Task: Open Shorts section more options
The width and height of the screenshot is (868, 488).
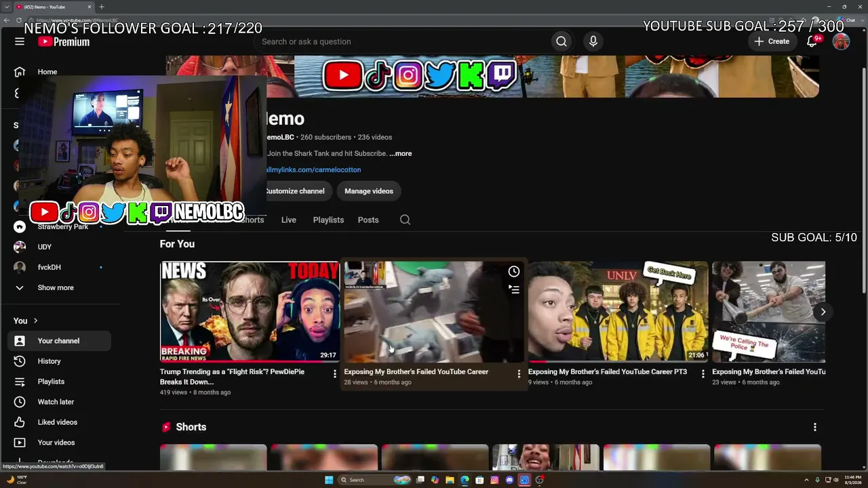Action: point(814,427)
